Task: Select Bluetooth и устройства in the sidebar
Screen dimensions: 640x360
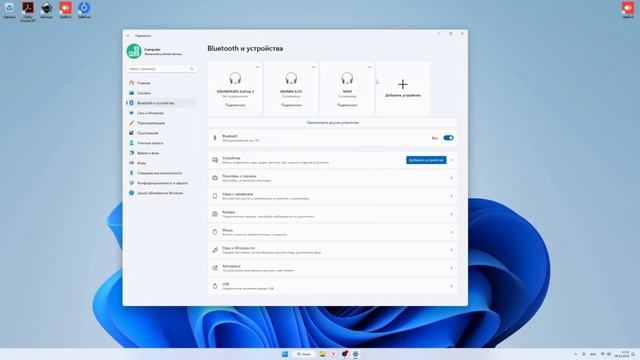Action: [x=161, y=103]
